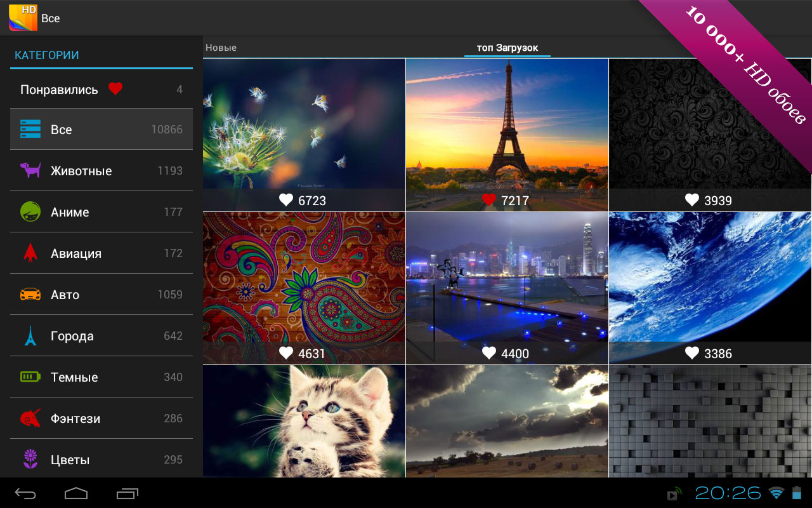
Task: Select the Авиация red plane icon
Action: pyautogui.click(x=30, y=253)
